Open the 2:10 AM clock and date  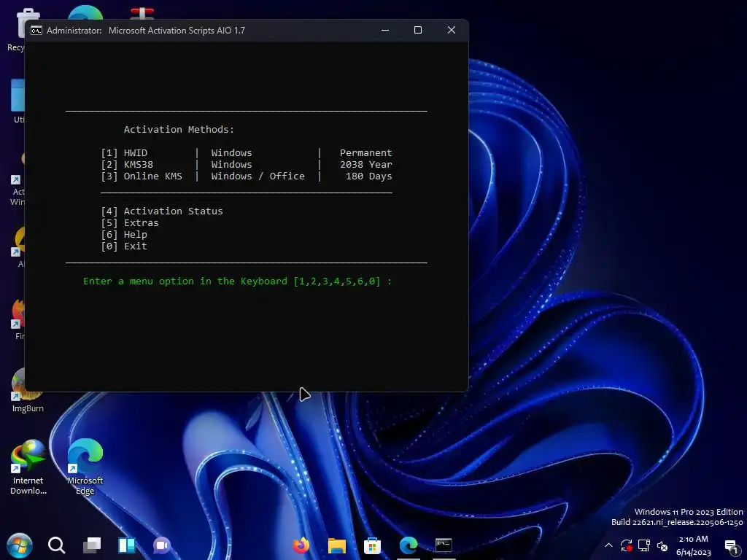[x=694, y=545]
